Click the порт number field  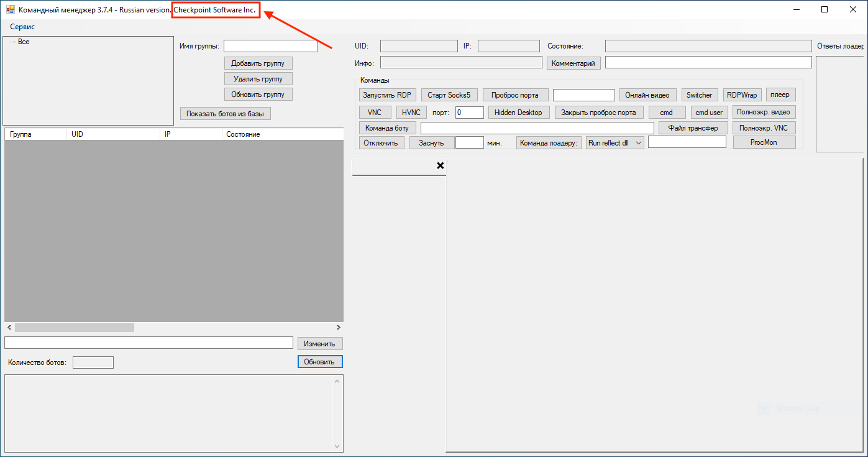tap(470, 113)
